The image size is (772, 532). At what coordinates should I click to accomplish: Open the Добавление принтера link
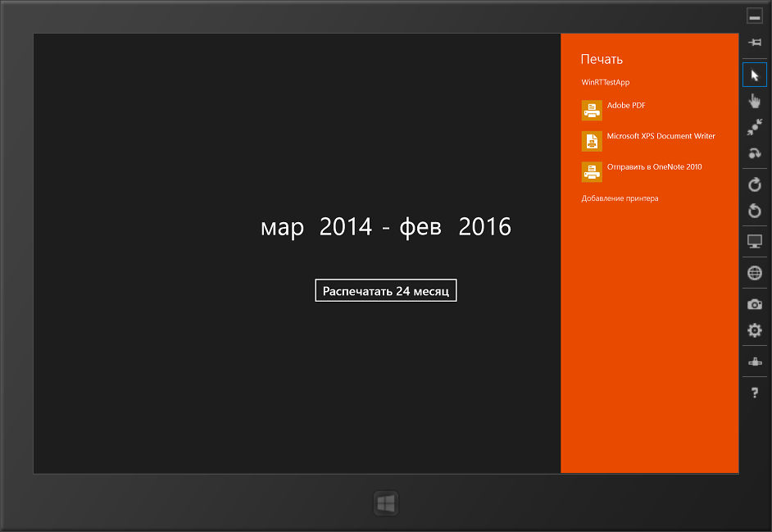620,198
